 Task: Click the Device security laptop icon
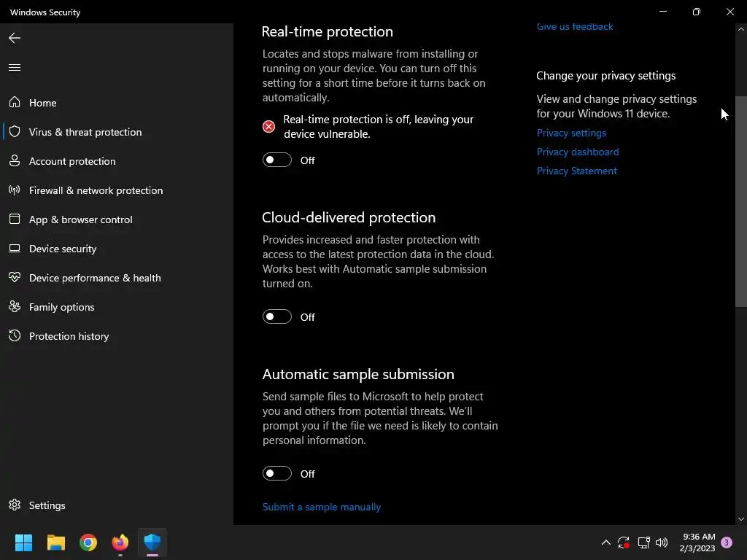point(15,249)
